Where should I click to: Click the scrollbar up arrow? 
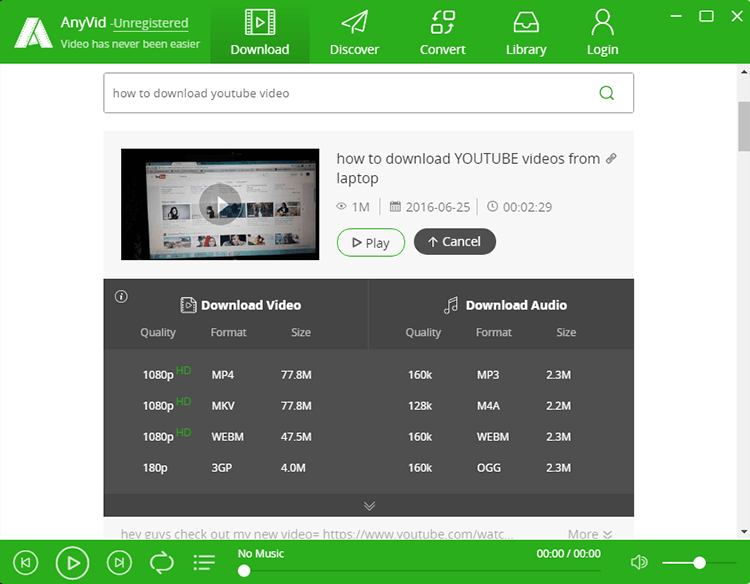pyautogui.click(x=744, y=72)
